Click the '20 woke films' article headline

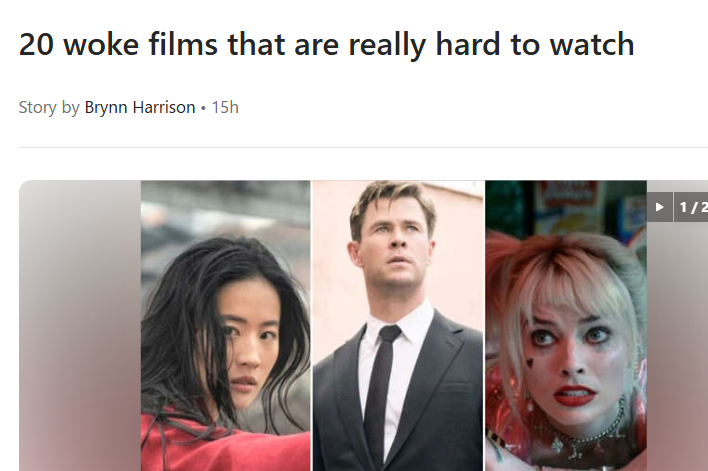(326, 44)
